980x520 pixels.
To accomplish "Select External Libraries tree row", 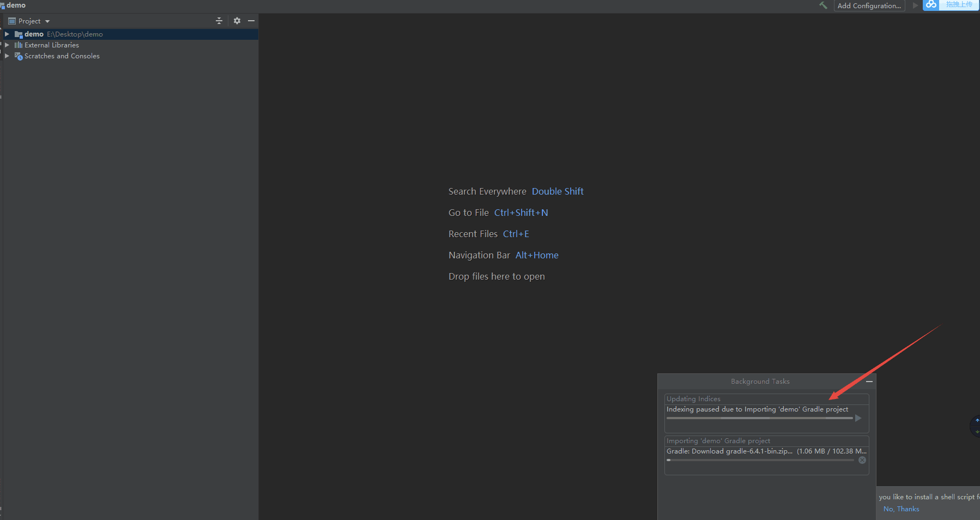I will [x=131, y=45].
